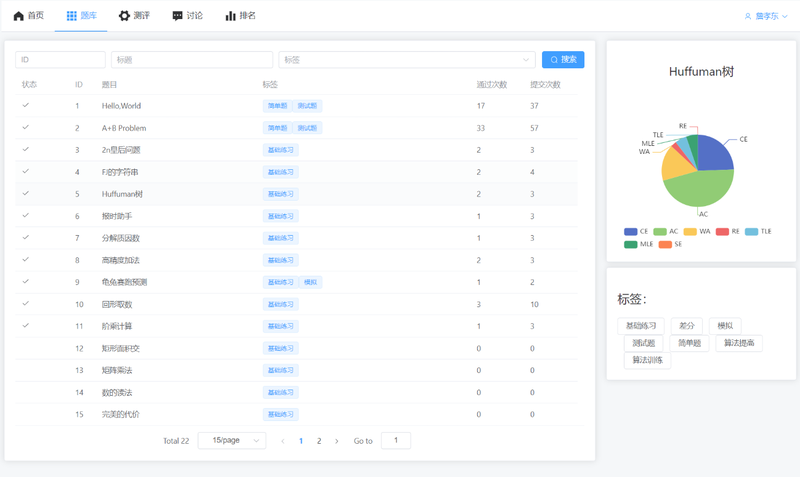The width and height of the screenshot is (800, 477).
Task: Focus the Go to page number input
Action: point(395,440)
